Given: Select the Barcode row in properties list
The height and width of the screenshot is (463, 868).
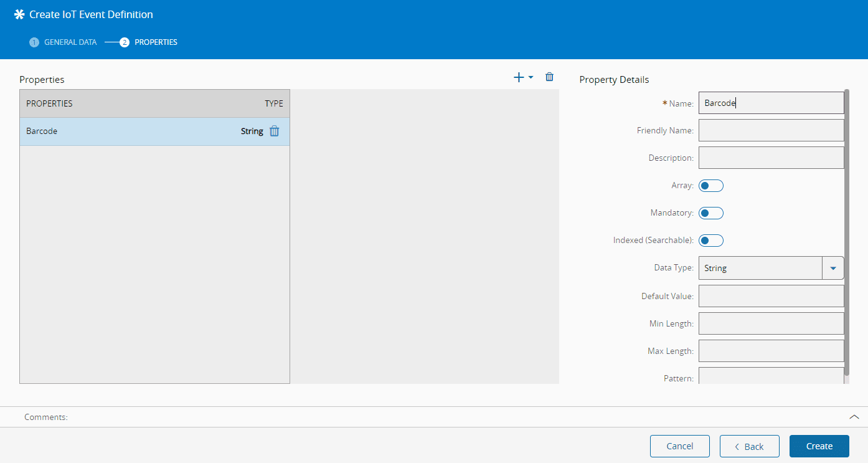Looking at the screenshot, I should 125,131.
